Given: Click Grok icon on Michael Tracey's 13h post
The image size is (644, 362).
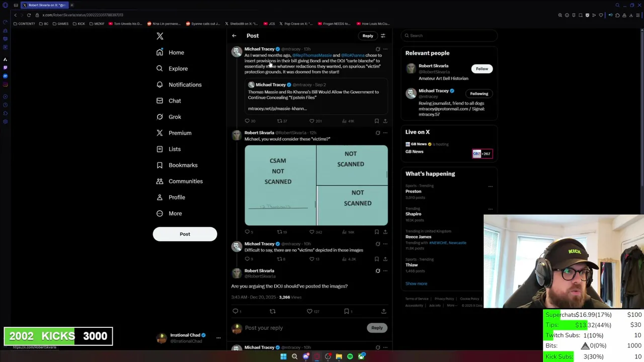Looking at the screenshot, I should (x=378, y=49).
